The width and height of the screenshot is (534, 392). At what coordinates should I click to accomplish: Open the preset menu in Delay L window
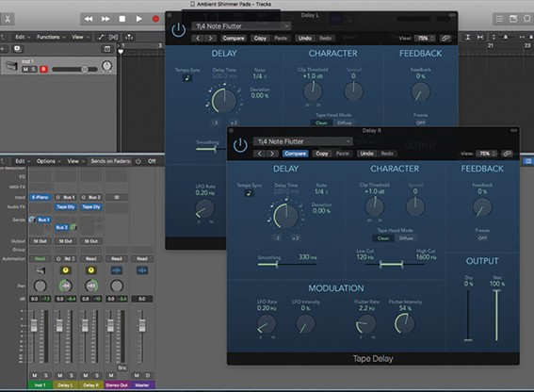pos(241,26)
